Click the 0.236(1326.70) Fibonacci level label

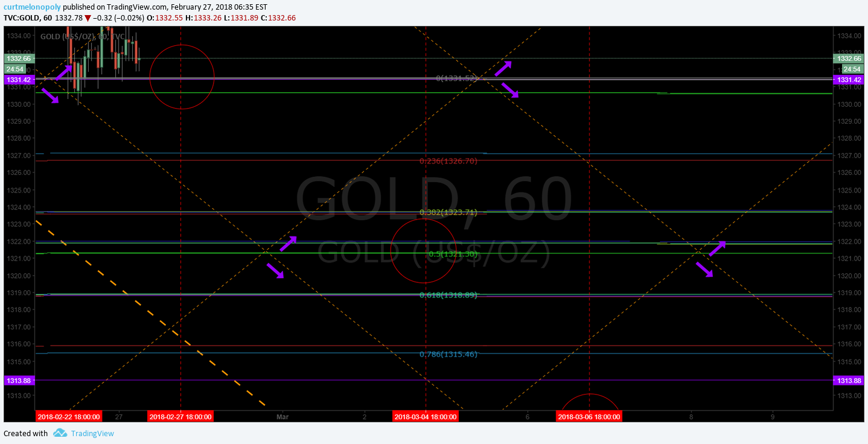click(x=448, y=161)
